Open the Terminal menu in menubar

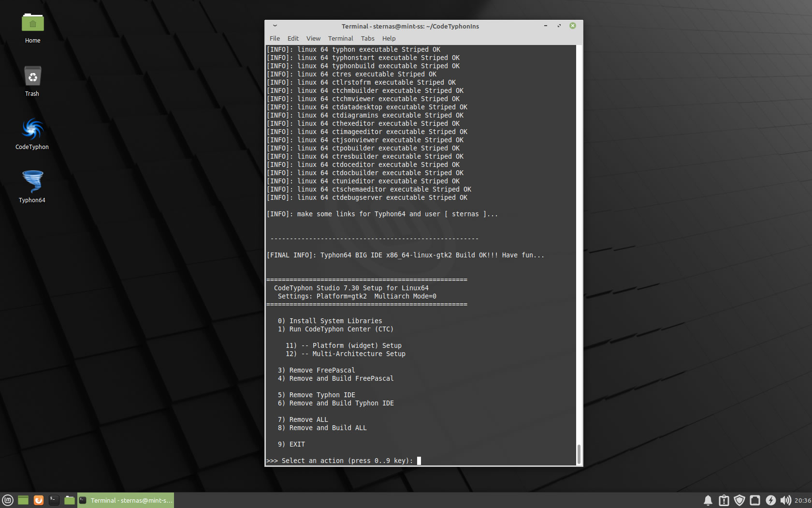(340, 39)
